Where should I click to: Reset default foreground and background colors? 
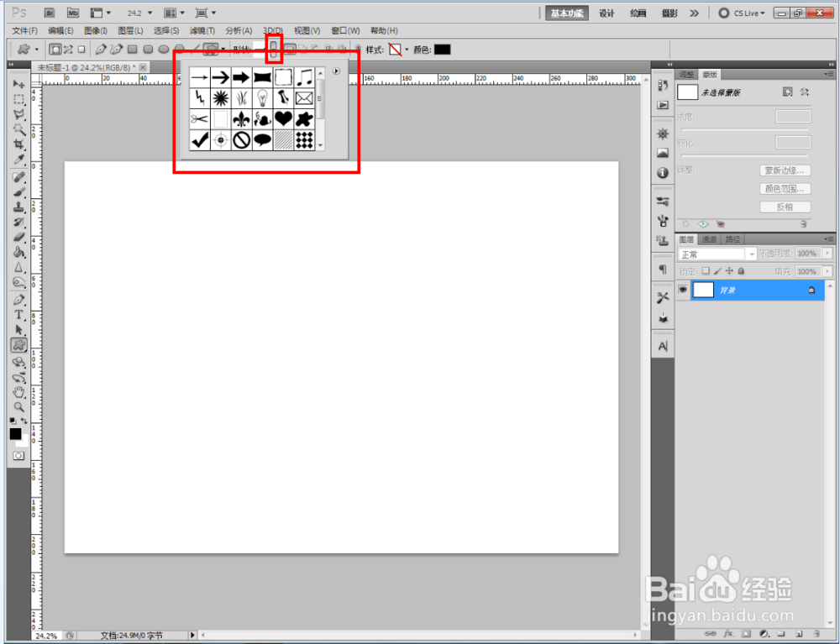pos(13,421)
